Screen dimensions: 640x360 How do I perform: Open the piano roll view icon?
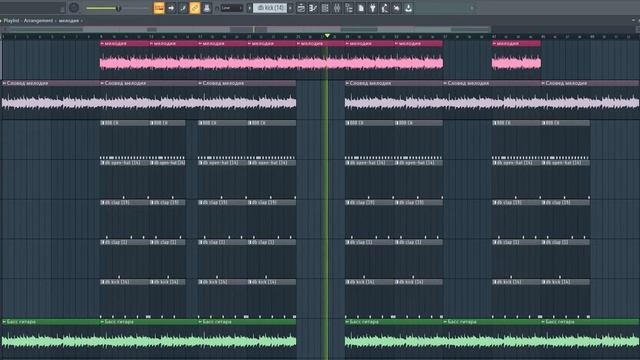(x=313, y=8)
